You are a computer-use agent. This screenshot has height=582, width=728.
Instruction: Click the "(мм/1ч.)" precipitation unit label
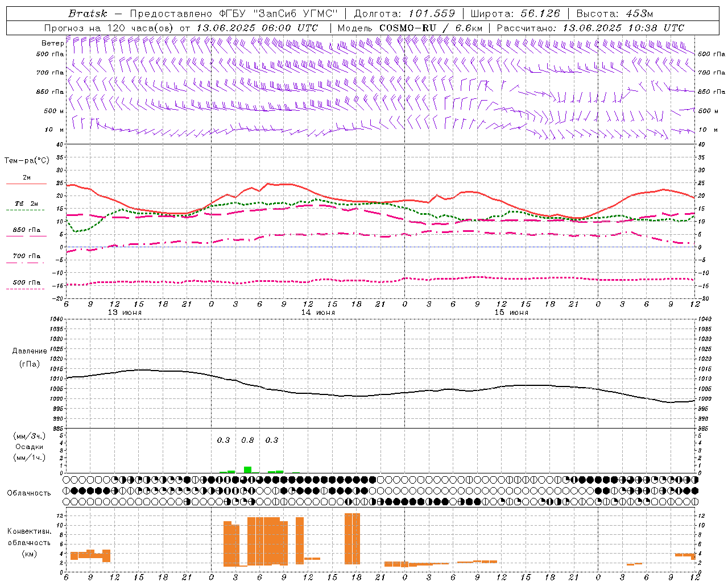[x=30, y=458]
